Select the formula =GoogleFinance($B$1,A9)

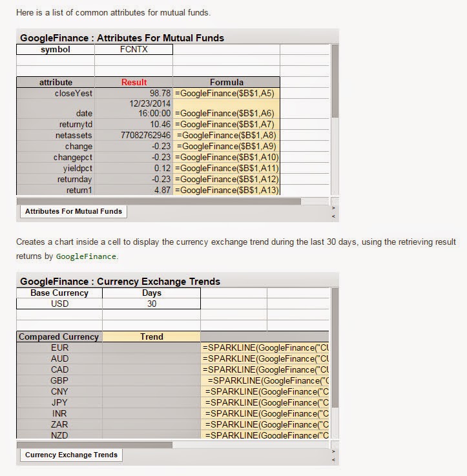click(227, 146)
